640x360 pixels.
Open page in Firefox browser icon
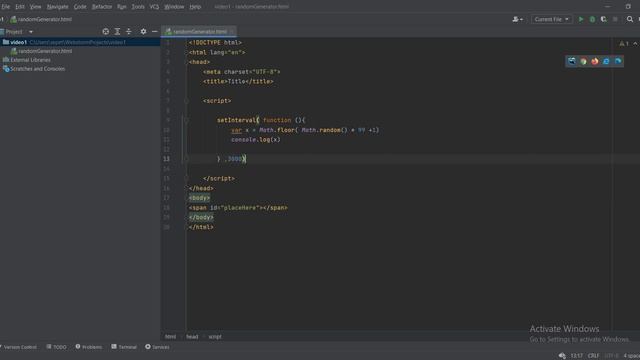[595, 61]
